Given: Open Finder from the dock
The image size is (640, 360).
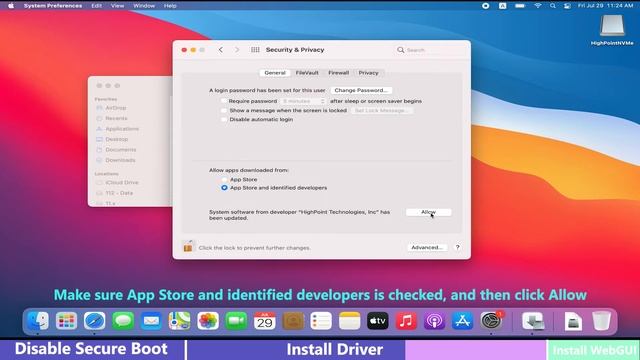Looking at the screenshot, I should pyautogui.click(x=38, y=321).
